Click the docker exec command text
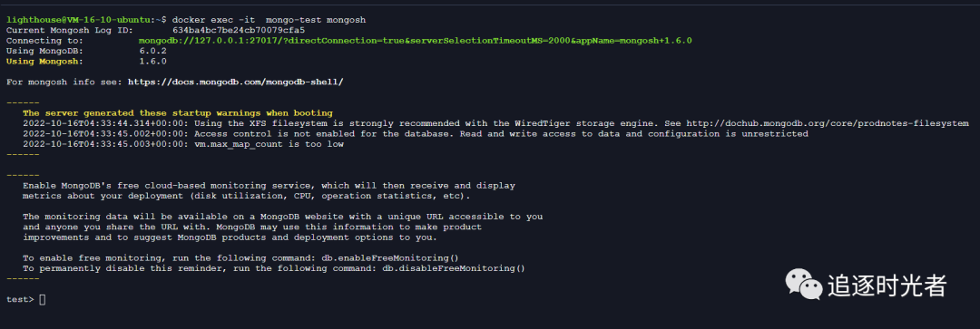980x329 pixels. coord(269,20)
